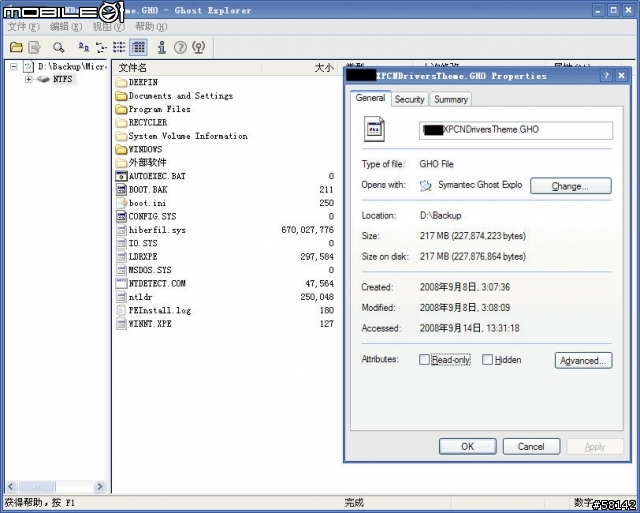The image size is (640, 513).
Task: Select the details view toolbar icon
Action: click(138, 47)
